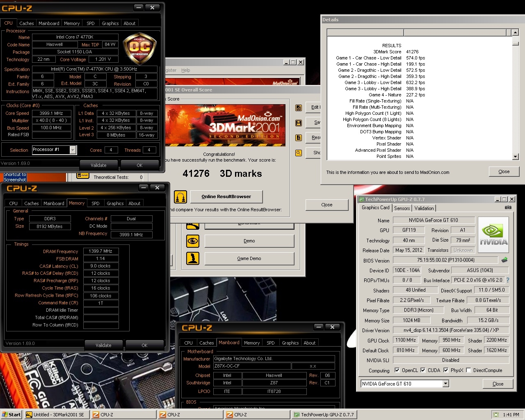Open Untitled - 3DMark2001 SE taskbar item
525x420 pixels.
tap(57, 415)
